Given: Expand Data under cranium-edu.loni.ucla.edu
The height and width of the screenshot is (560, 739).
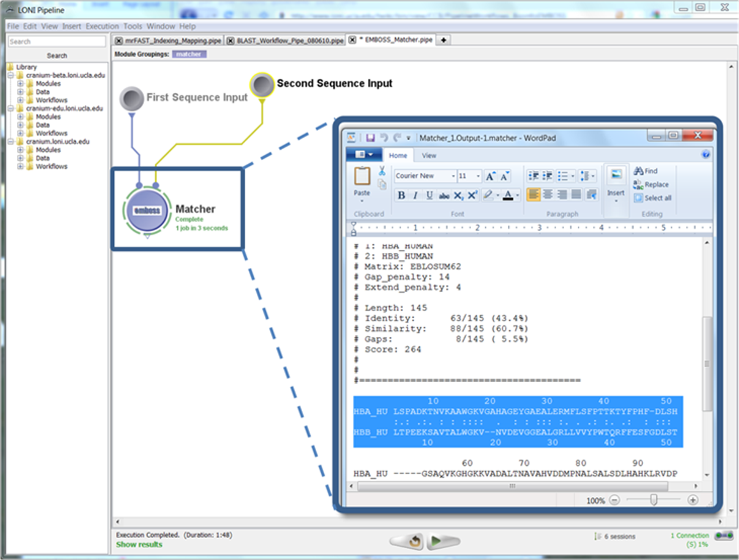Looking at the screenshot, I should click(x=21, y=125).
